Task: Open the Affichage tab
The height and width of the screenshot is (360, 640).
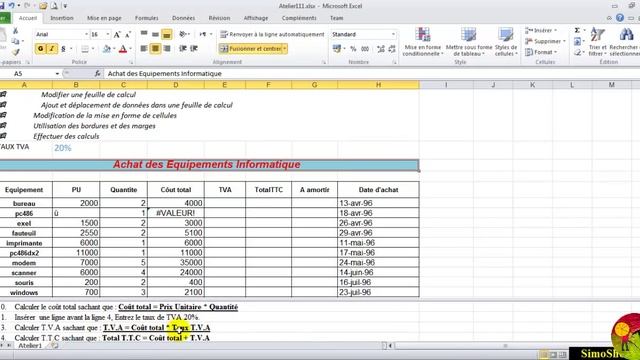Action: pos(256,18)
